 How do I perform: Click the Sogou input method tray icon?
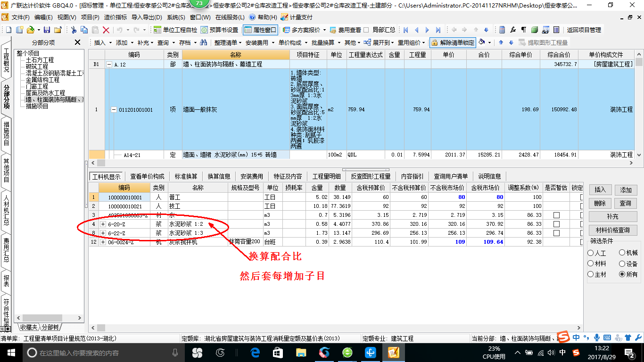[576, 353]
